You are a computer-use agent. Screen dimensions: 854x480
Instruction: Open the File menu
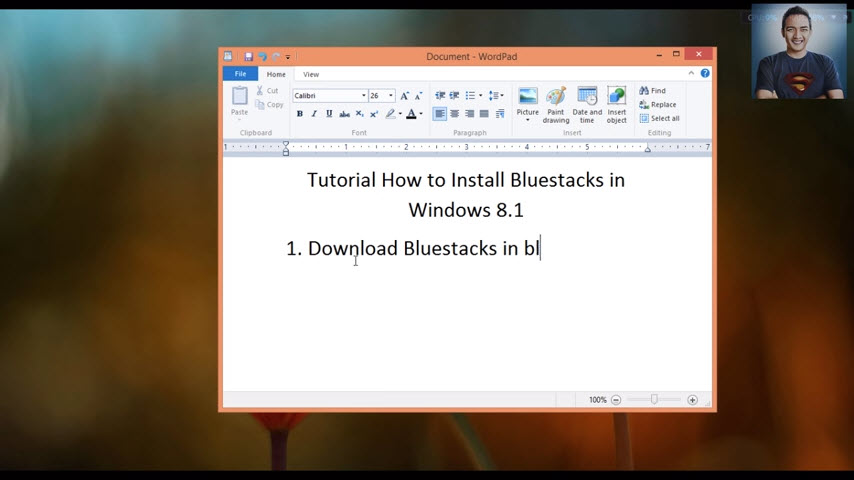click(x=240, y=74)
